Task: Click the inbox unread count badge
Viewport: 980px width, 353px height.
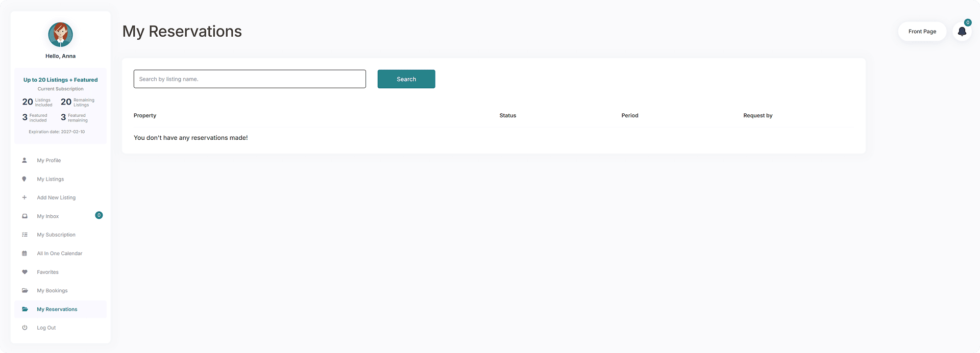Action: pos(99,215)
